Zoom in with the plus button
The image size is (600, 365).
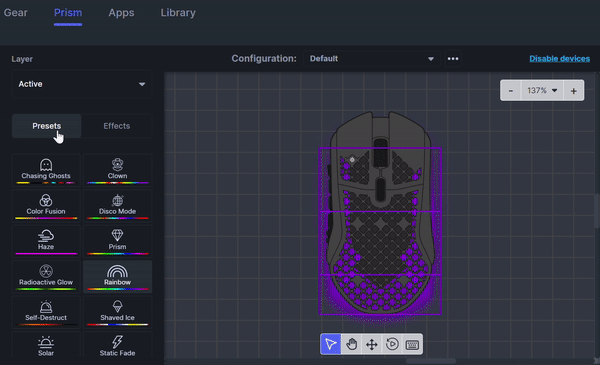click(574, 91)
